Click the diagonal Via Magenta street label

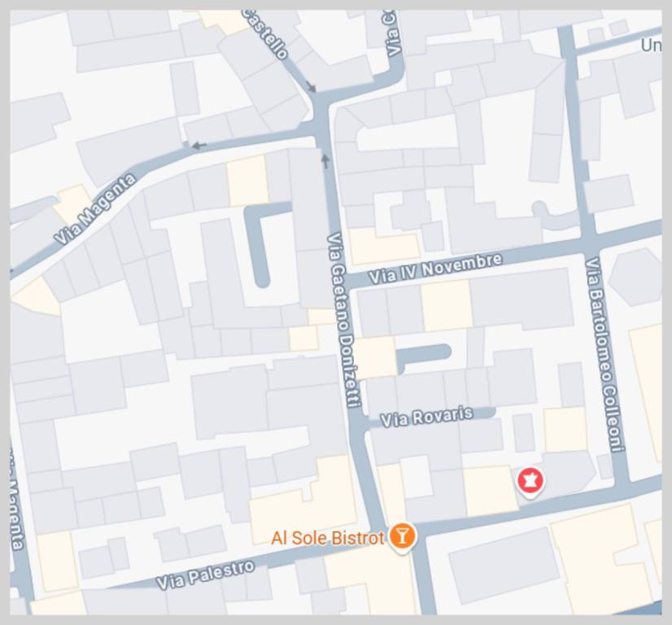coord(95,209)
